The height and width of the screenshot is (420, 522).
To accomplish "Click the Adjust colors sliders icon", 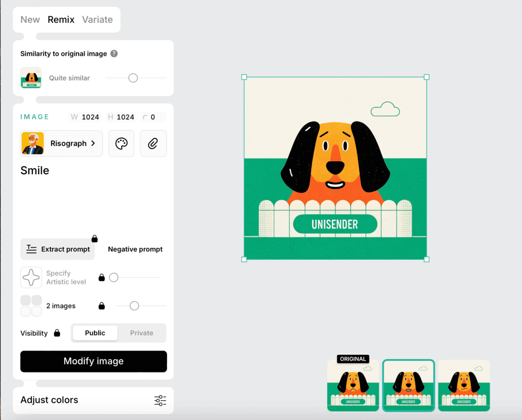I will pyautogui.click(x=160, y=400).
